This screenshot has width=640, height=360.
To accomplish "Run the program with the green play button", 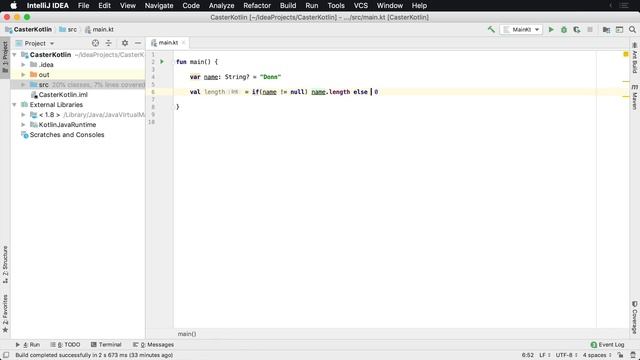I will click(551, 29).
